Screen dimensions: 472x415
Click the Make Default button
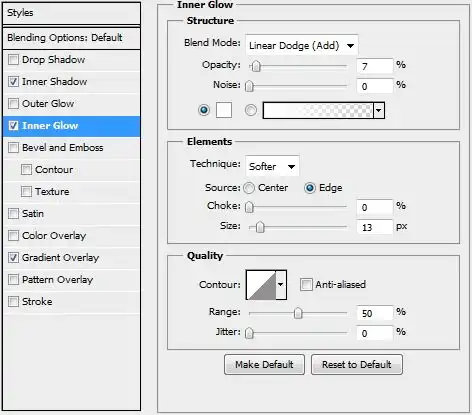[264, 364]
